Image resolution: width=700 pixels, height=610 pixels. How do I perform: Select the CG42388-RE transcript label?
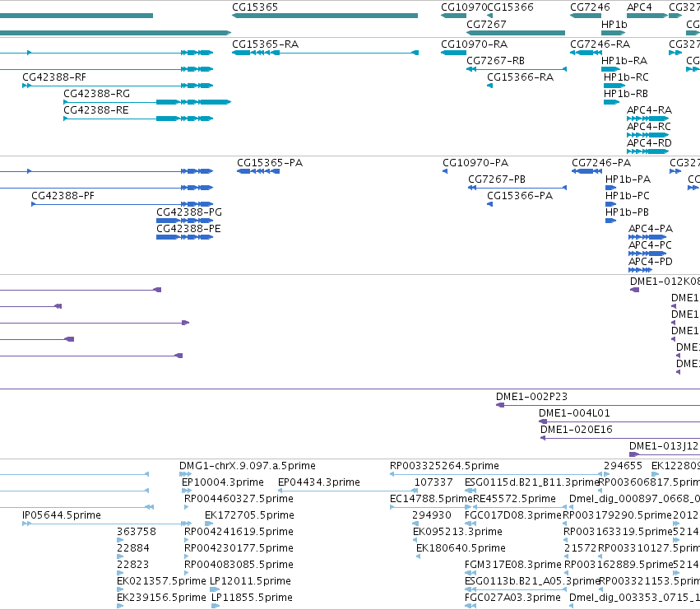(96, 110)
